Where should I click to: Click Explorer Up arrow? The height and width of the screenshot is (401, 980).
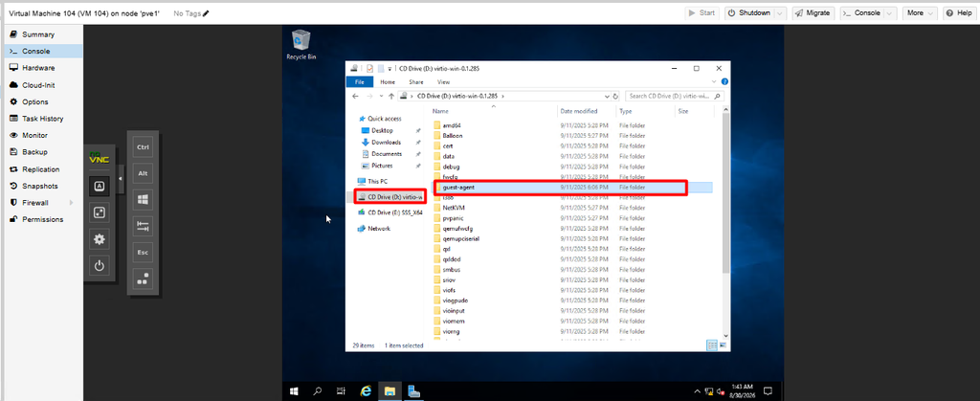[391, 97]
